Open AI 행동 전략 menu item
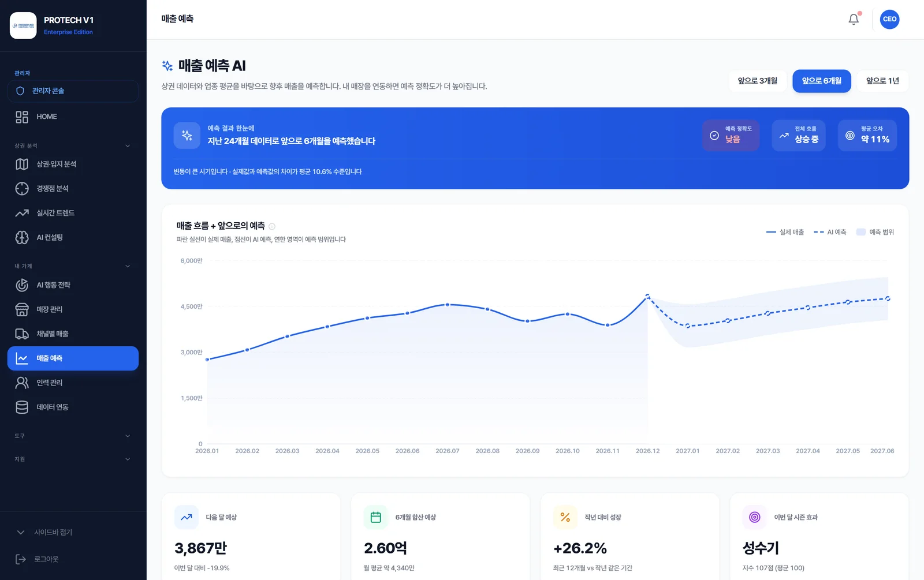This screenshot has width=924, height=580. [73, 285]
